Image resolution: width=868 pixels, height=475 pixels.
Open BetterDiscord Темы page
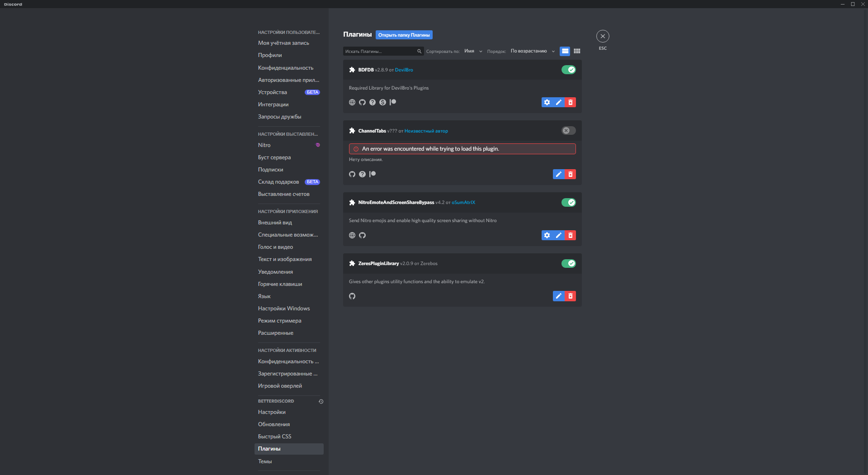[x=289, y=461]
